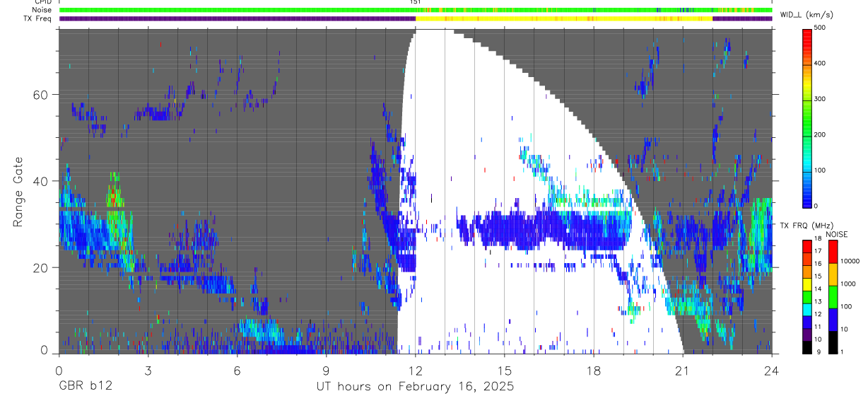Pick the orange 15–16 MHz segment of TX FRQ legend
868x401 pixels.
(807, 272)
